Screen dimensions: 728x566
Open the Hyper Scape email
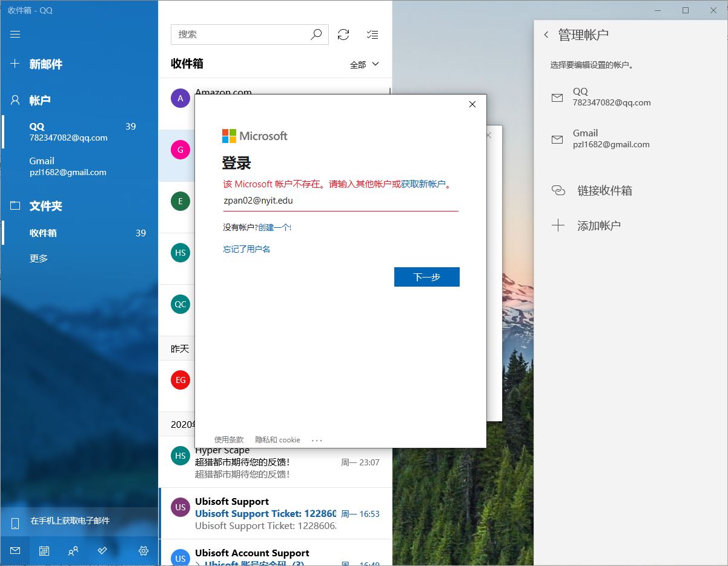pyautogui.click(x=276, y=462)
